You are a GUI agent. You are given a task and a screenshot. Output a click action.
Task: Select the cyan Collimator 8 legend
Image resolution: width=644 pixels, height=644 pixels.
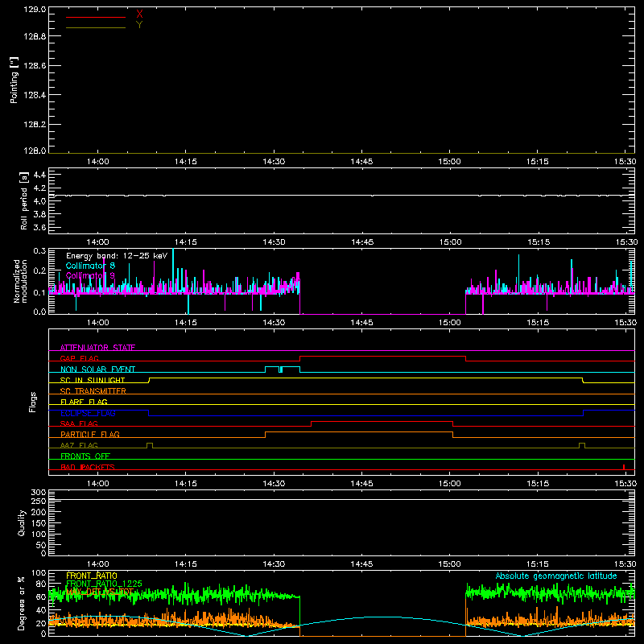(90, 266)
